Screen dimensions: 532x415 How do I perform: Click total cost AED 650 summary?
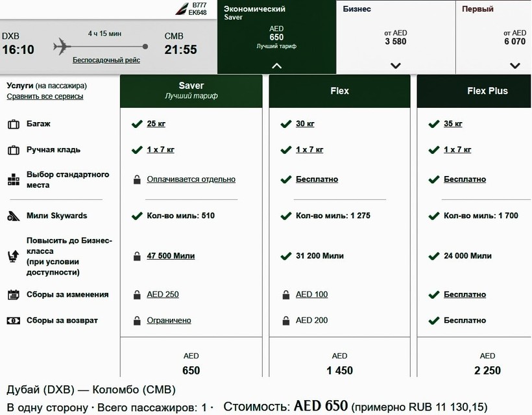pos(321,406)
